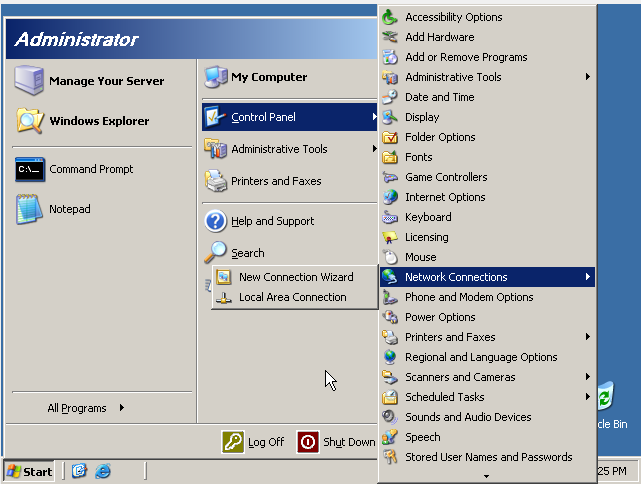Screen dimensions: 641x484
Task: Click the Search magnifier icon
Action: pos(215,252)
